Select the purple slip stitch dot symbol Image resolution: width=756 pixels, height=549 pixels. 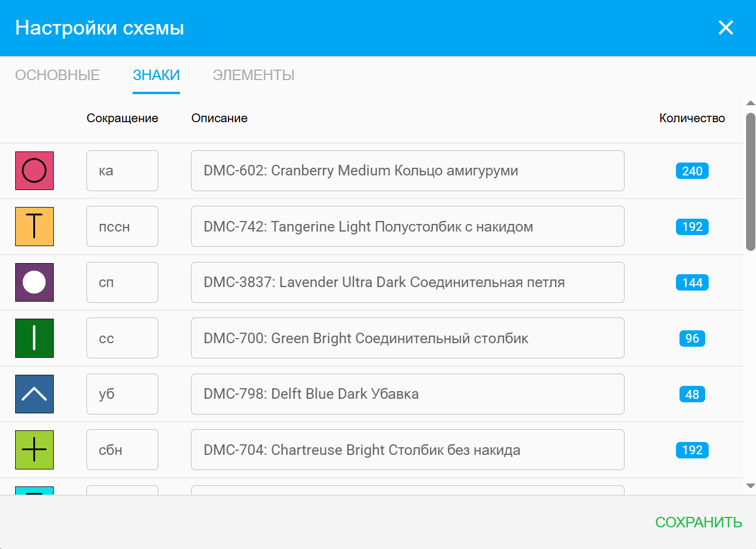[34, 282]
